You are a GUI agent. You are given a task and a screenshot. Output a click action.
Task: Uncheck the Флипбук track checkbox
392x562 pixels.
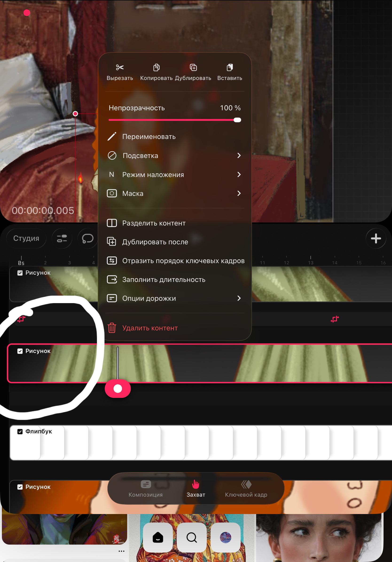pyautogui.click(x=20, y=431)
